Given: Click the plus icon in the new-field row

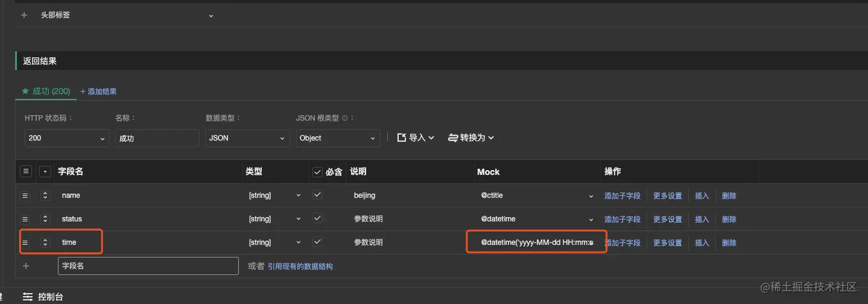Looking at the screenshot, I should 25,266.
